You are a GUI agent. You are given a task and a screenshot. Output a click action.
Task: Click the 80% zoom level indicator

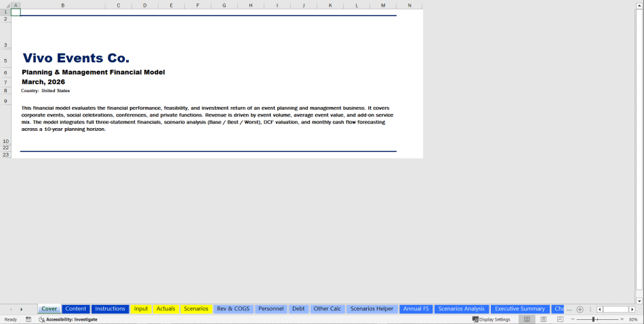click(x=633, y=319)
